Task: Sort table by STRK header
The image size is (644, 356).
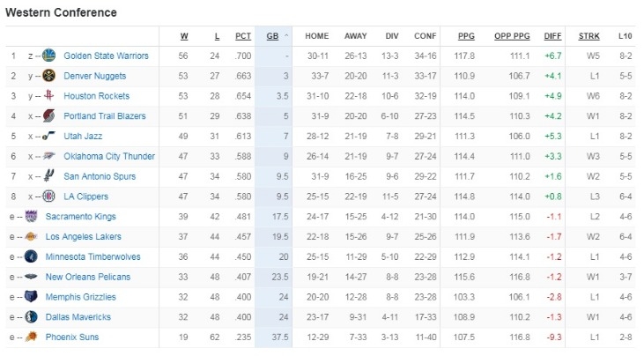Action: [589, 36]
